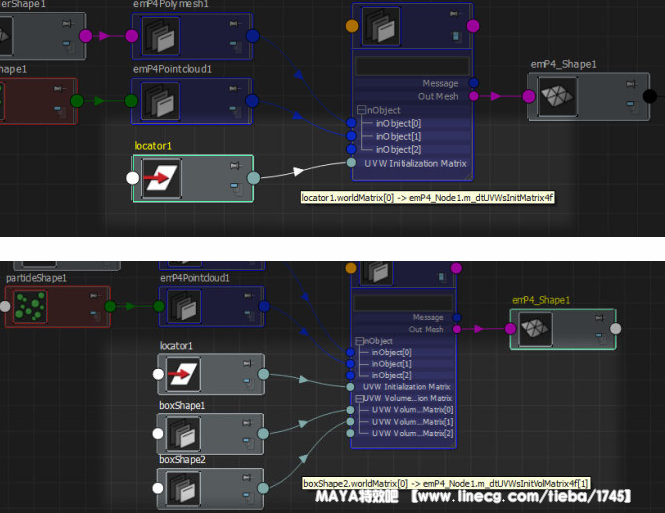Click the purple Out Mesh port in upper node
Screen dimensions: 665x513
point(473,96)
